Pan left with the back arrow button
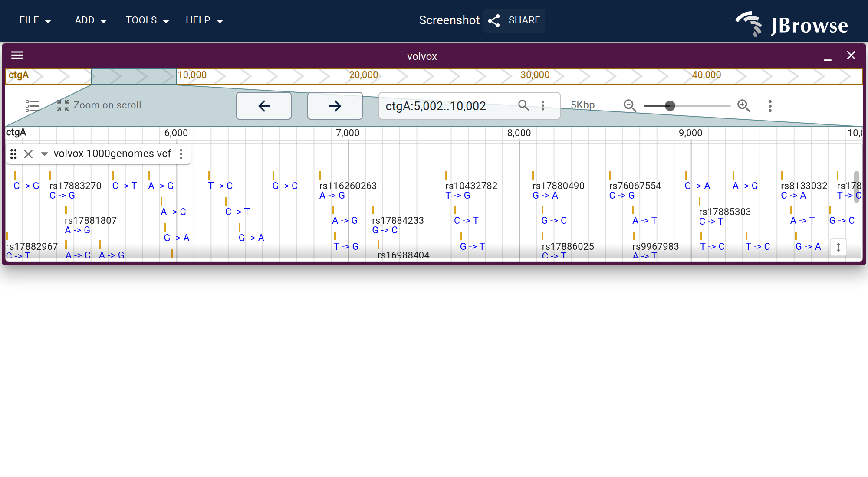This screenshot has width=868, height=477. pyautogui.click(x=264, y=106)
